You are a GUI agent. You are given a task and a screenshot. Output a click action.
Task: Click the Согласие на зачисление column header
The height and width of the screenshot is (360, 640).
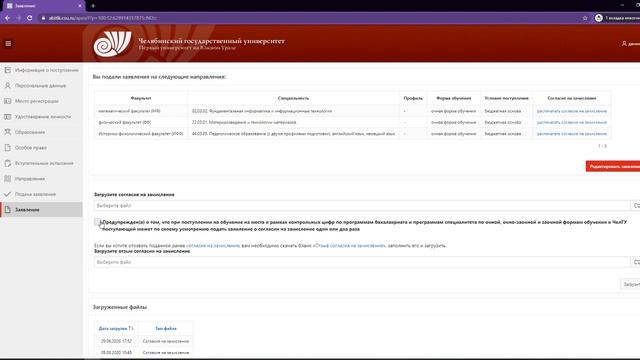click(572, 98)
